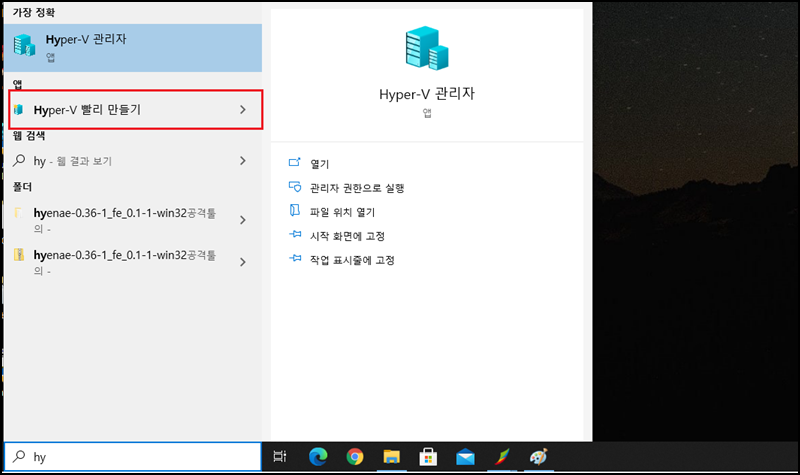This screenshot has width=800, height=475.
Task: Choose 파일 위치 열기 action
Action: coord(342,212)
